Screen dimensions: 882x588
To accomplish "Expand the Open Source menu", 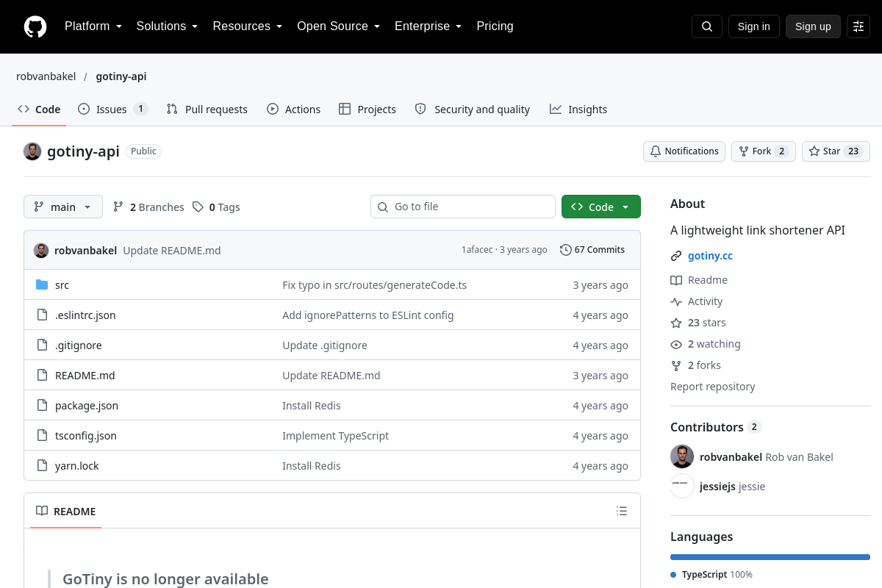I will coord(338,26).
